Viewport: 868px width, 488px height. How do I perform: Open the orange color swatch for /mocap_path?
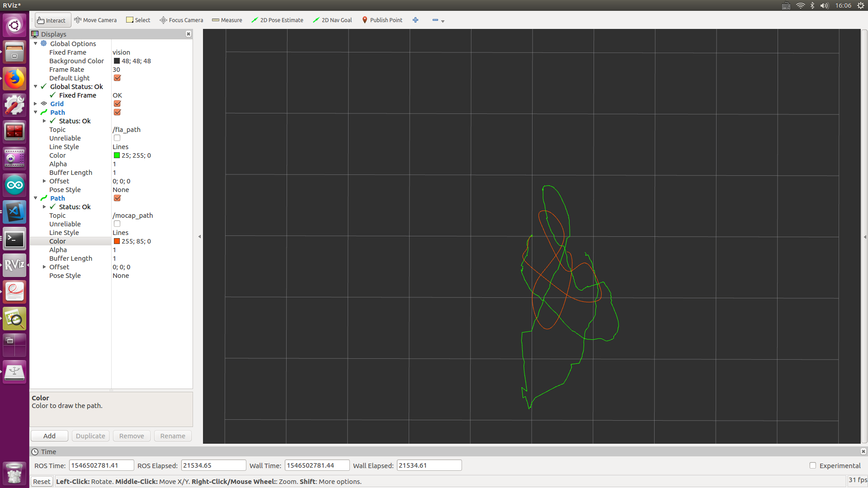click(117, 241)
